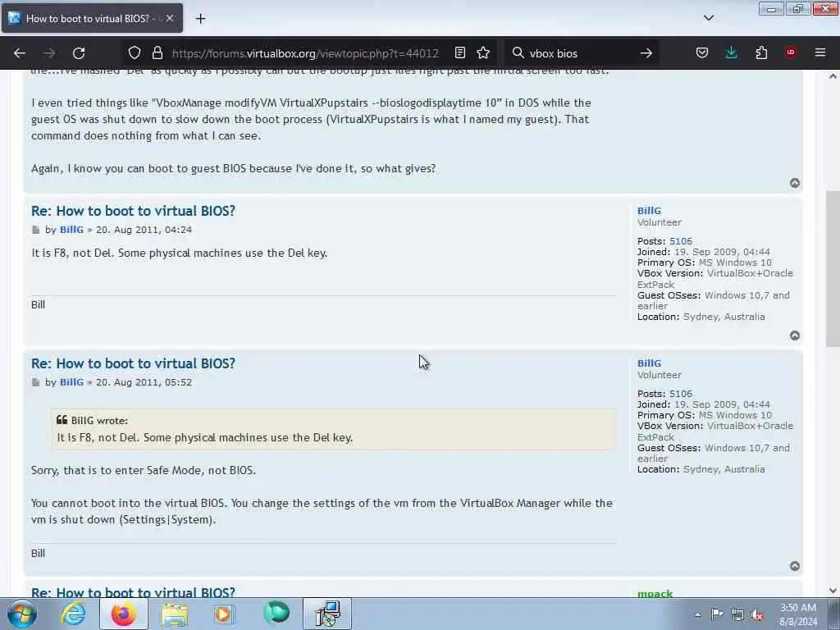
Task: Close the 'How to boot to virtual BIOS?' tab
Action: coord(170,19)
